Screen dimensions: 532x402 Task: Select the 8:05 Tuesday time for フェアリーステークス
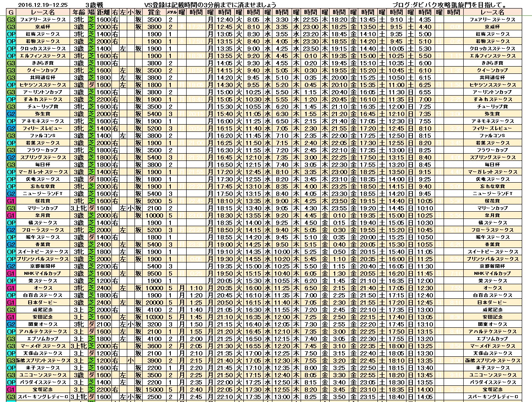pyautogui.click(x=253, y=20)
